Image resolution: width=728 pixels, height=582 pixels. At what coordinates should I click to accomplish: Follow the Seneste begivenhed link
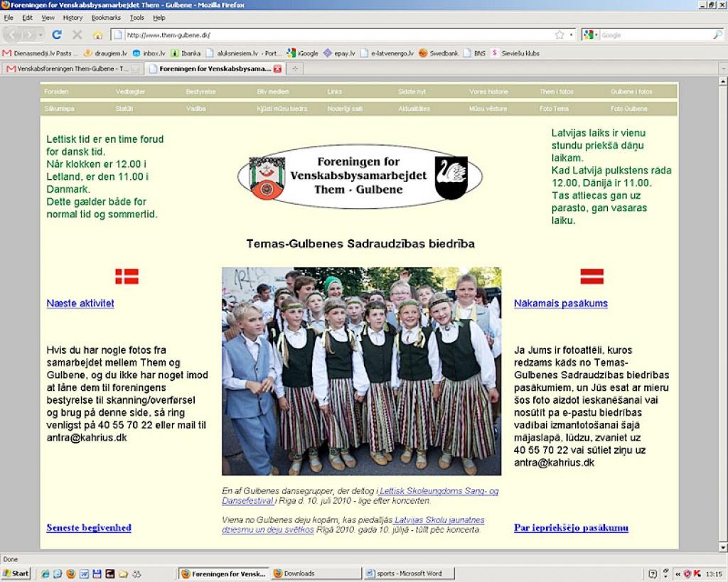point(88,527)
